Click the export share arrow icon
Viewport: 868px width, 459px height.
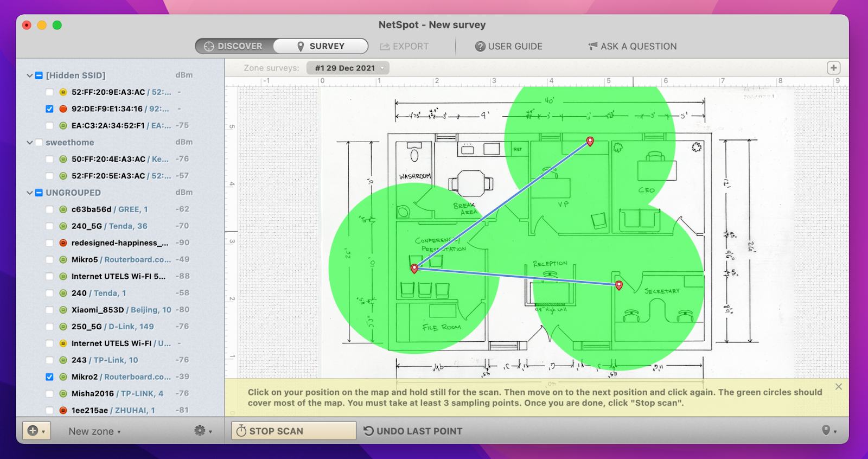click(385, 47)
